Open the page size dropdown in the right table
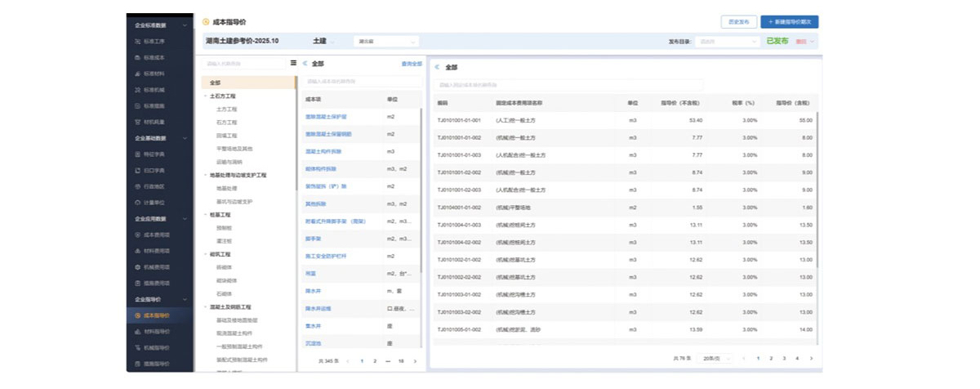Viewport: 980px width, 389px height. coord(713,358)
